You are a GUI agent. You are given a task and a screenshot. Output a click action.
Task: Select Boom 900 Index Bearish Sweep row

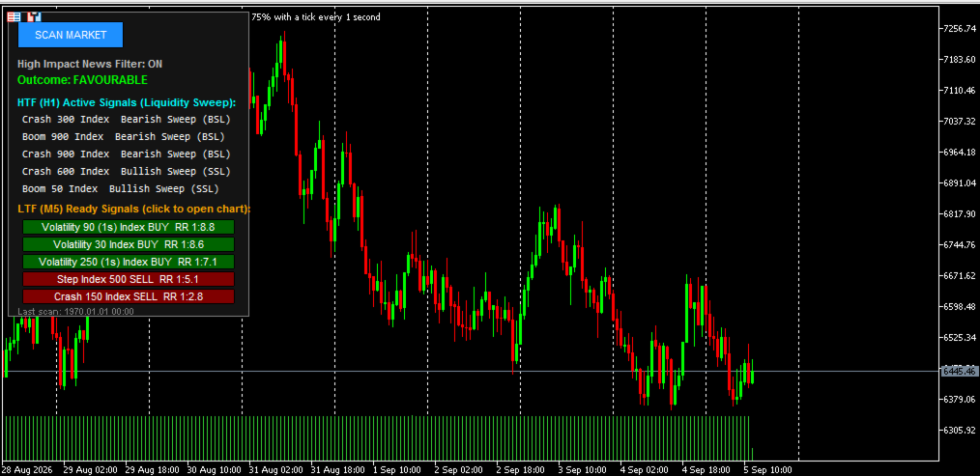[123, 136]
